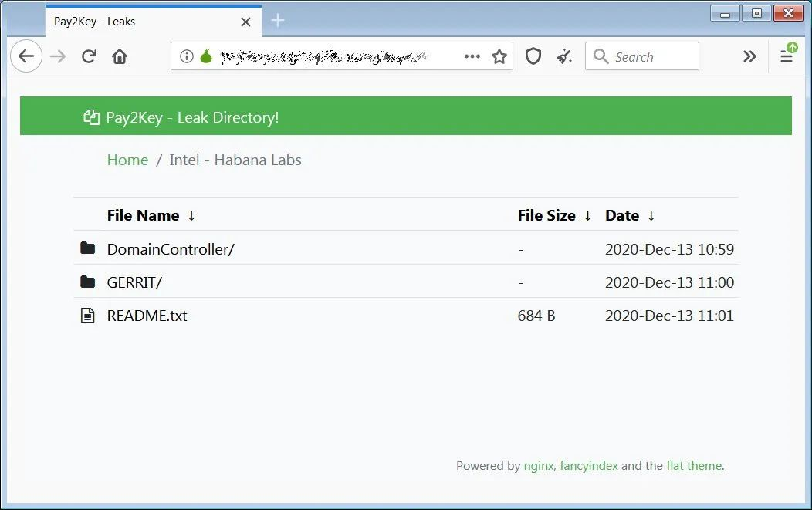Minimize the browser window
The height and width of the screenshot is (510, 812).
click(x=725, y=13)
